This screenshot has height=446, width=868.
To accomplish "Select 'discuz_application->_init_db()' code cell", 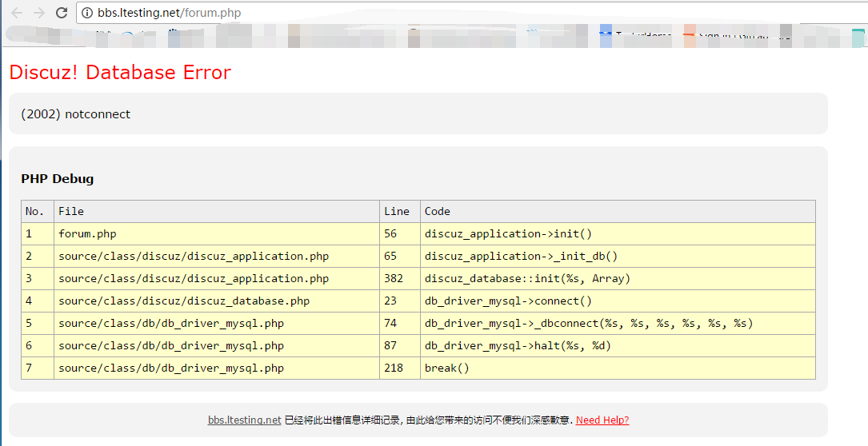I will pos(618,257).
